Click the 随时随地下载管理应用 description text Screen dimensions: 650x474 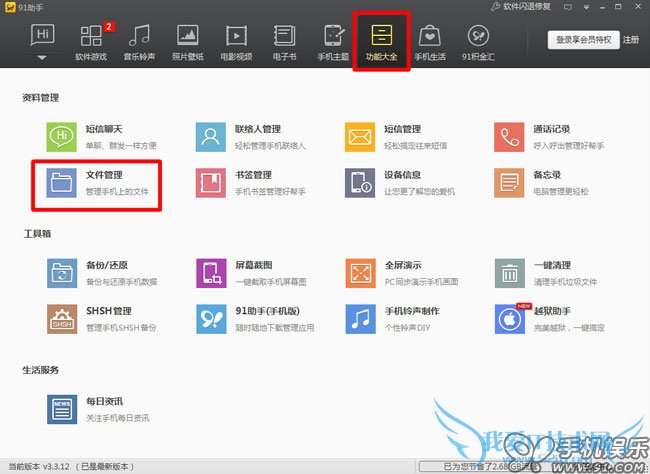tap(275, 328)
